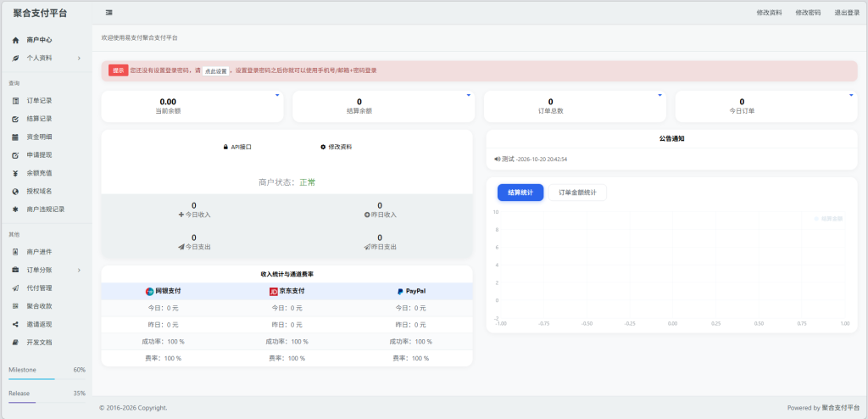Click the 商户进件 badge icon
This screenshot has height=419, width=868.
pyautogui.click(x=15, y=252)
